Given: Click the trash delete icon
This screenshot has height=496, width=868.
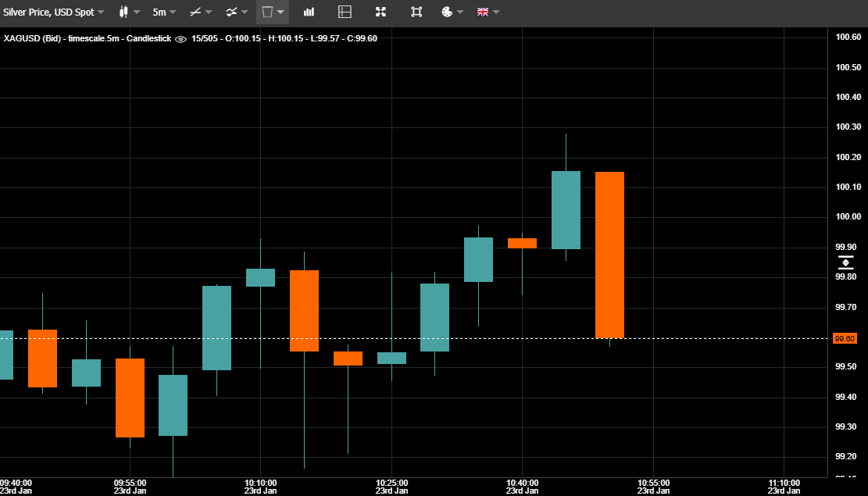Looking at the screenshot, I should (x=267, y=12).
